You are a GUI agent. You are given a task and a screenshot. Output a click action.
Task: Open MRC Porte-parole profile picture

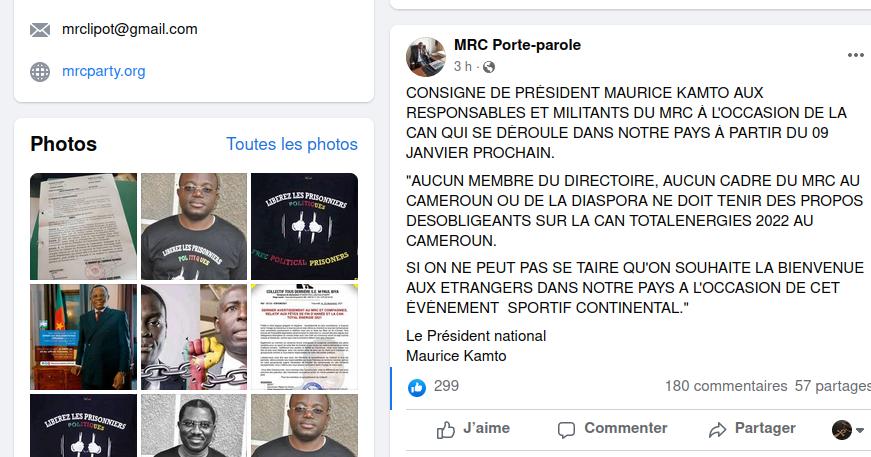click(x=426, y=57)
